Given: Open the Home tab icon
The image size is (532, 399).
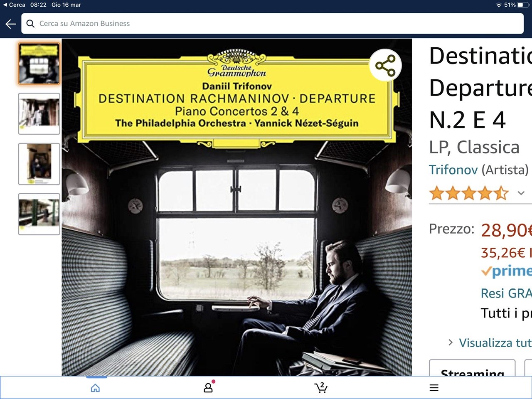Looking at the screenshot, I should pyautogui.click(x=95, y=388).
